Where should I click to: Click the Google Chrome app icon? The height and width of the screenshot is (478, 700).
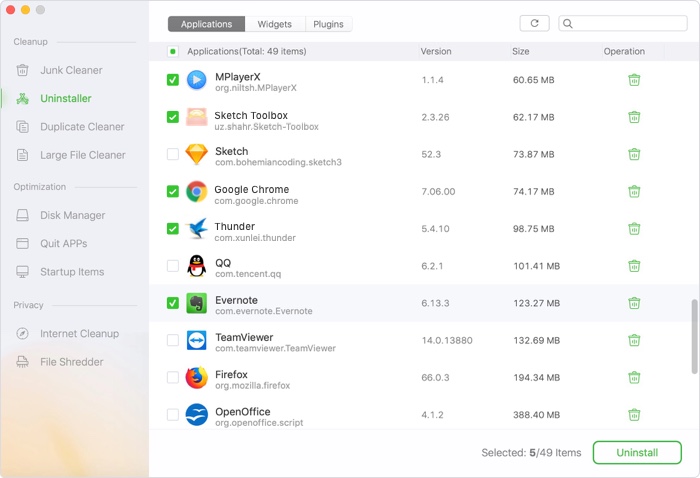coord(196,191)
